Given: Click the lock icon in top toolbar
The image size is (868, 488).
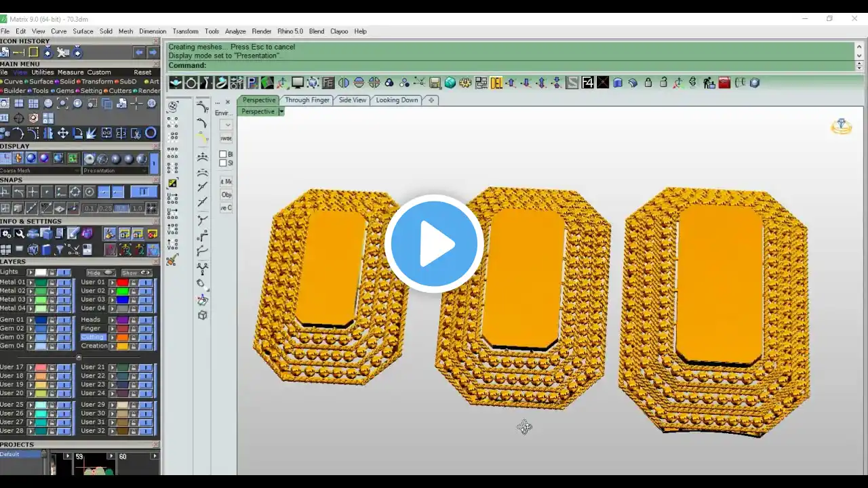Looking at the screenshot, I should point(648,83).
